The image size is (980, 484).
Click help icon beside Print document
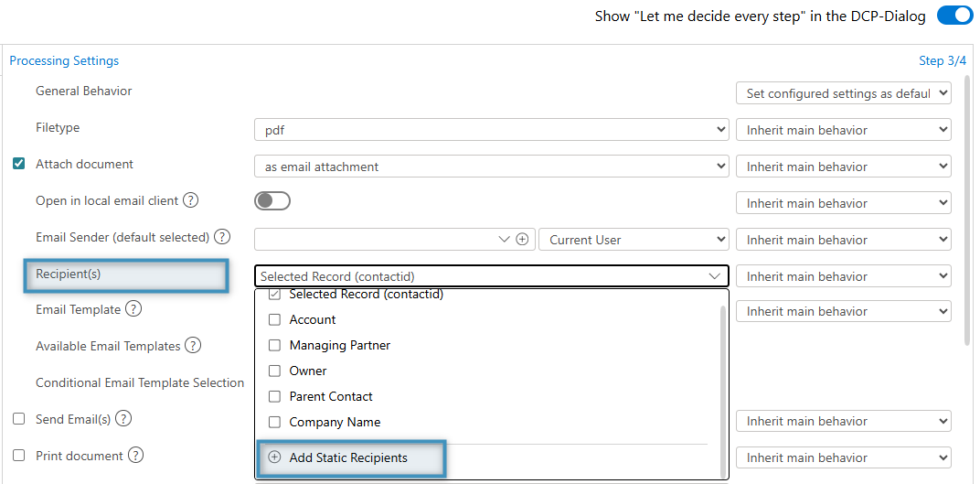tap(136, 455)
